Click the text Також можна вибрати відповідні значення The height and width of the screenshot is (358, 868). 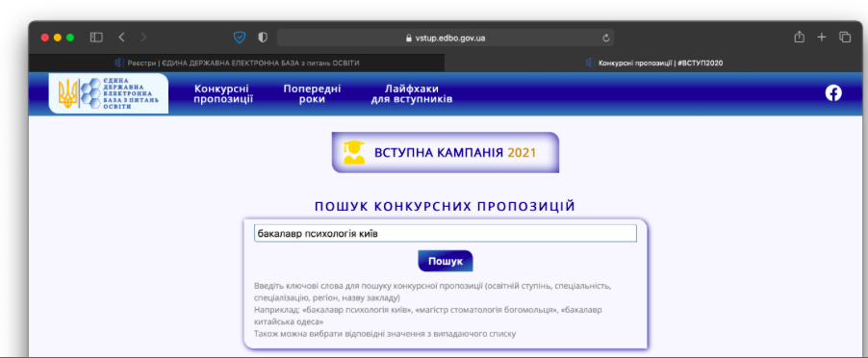pyautogui.click(x=385, y=334)
